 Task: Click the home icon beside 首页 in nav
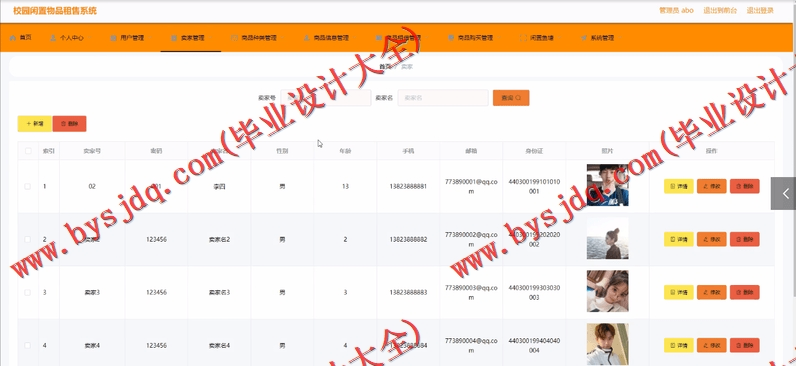tap(13, 38)
